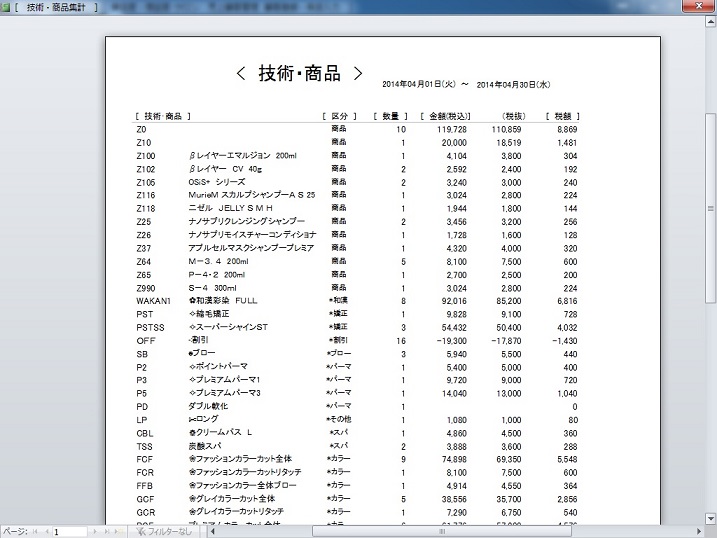717x538 pixels.
Task: Click the window icon beside 技術・商品集計 title
Action: pos(6,7)
